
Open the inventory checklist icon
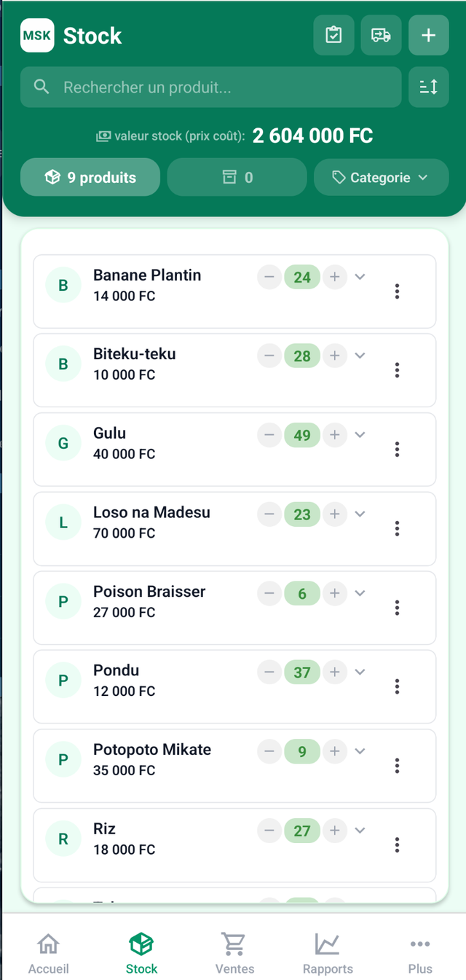pos(333,35)
